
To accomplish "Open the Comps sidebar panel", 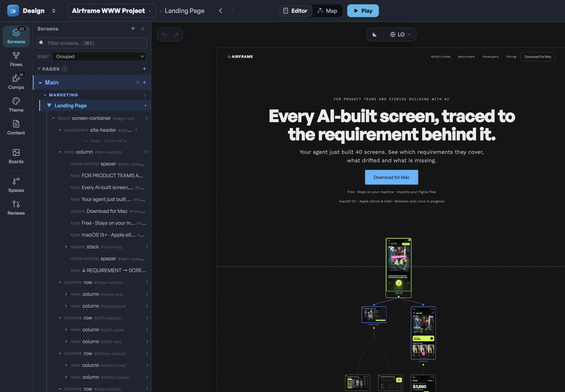I will (x=16, y=82).
